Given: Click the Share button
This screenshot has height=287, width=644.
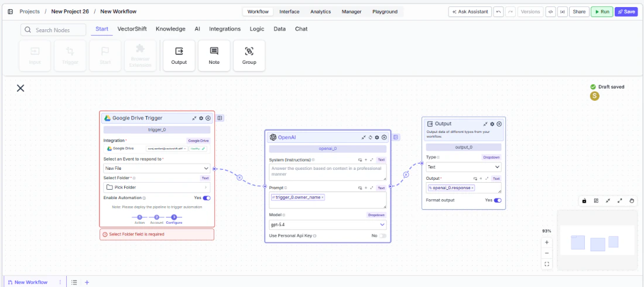Looking at the screenshot, I should [x=579, y=12].
